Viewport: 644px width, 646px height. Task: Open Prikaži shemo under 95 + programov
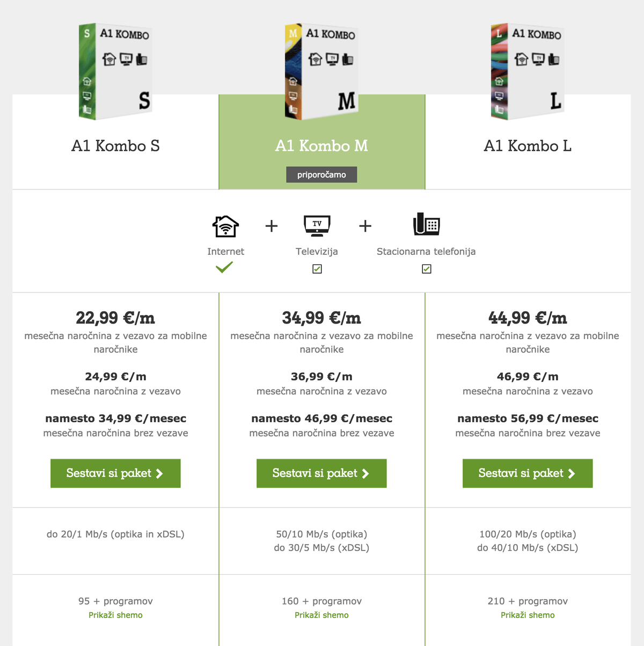coord(115,615)
